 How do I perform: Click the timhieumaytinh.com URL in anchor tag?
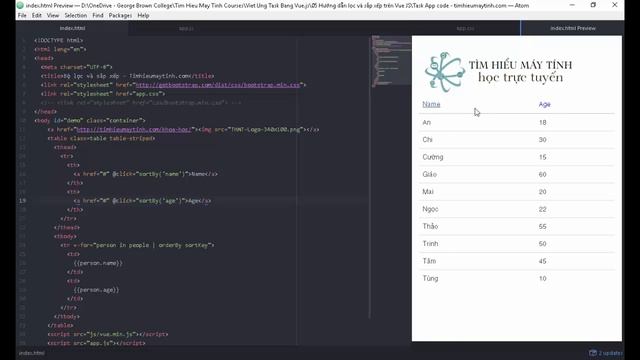tap(133, 129)
